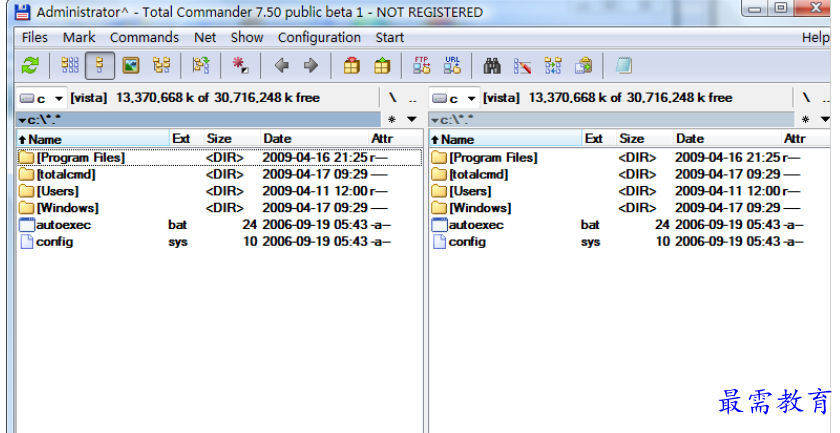Open the URL new FTP connection icon
This screenshot has height=433, width=840.
click(x=452, y=65)
